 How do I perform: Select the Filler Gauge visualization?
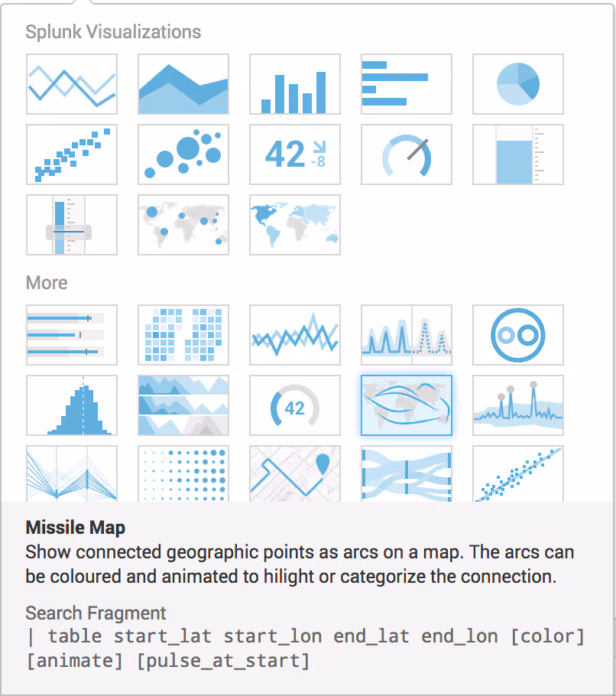click(518, 154)
